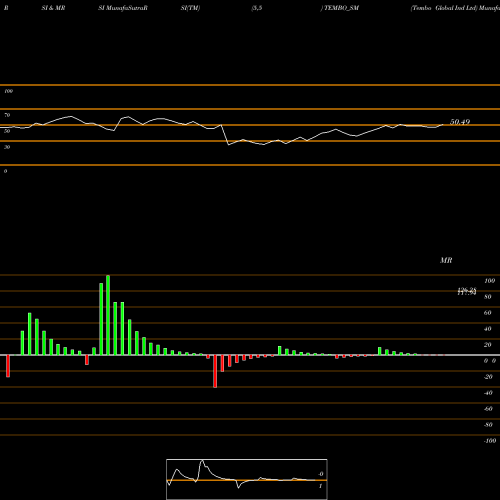The image size is (500, 500).
Task: Click the SI & MR header label
Action: tap(53, 8)
